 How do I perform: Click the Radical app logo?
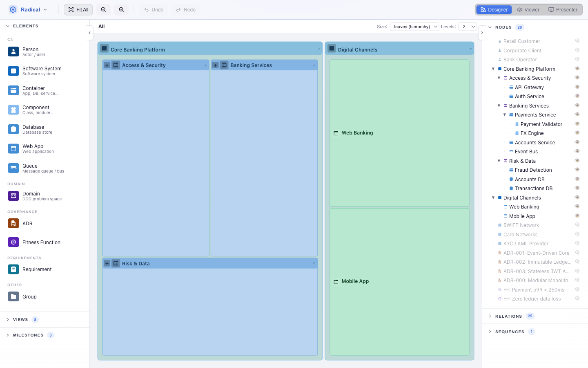pos(13,9)
